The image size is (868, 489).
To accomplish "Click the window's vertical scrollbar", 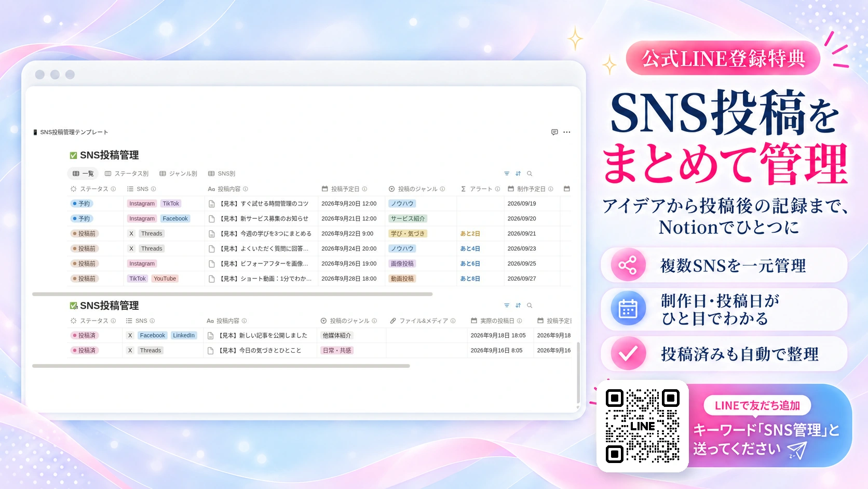I will coord(578,373).
